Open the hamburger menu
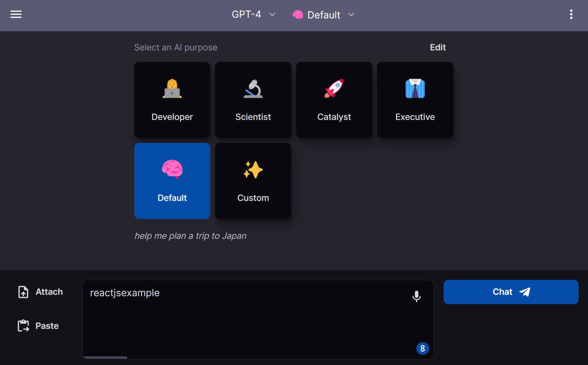The height and width of the screenshot is (365, 588). pos(16,14)
